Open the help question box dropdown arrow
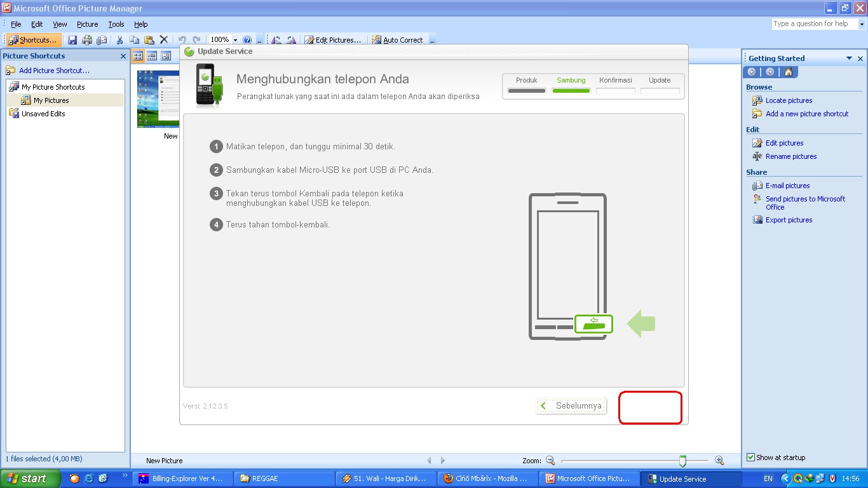868x488 pixels. [x=862, y=24]
